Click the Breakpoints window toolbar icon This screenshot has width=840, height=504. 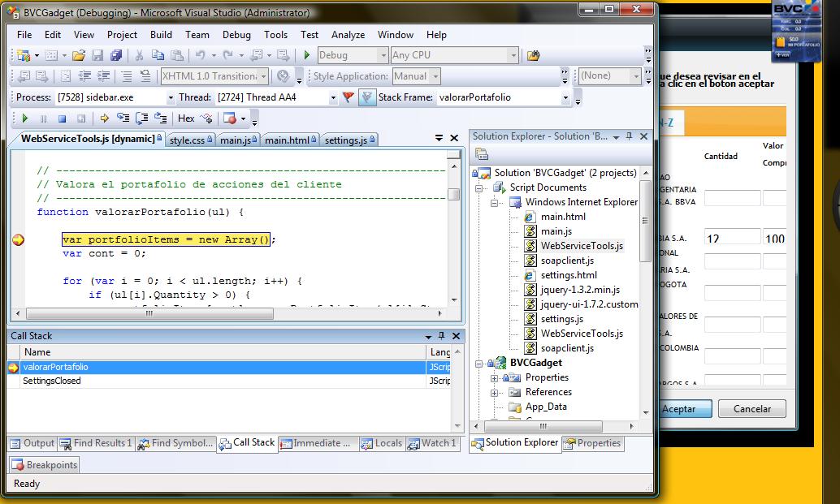click(x=230, y=118)
